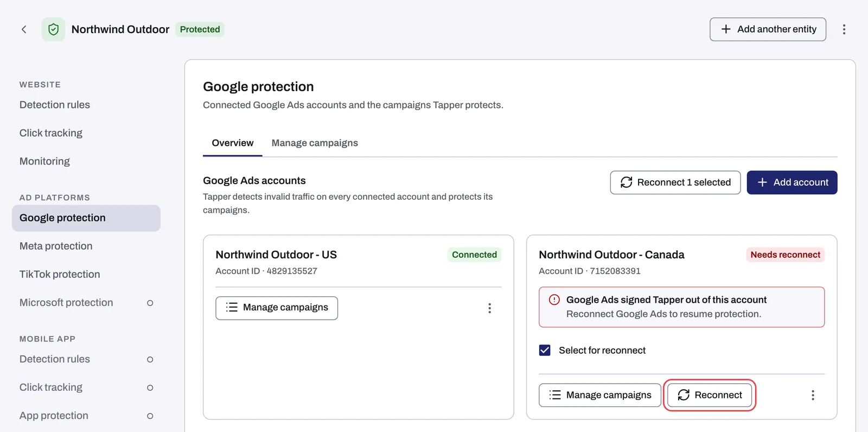
Task: Click the green shield entity icon
Action: 53,29
